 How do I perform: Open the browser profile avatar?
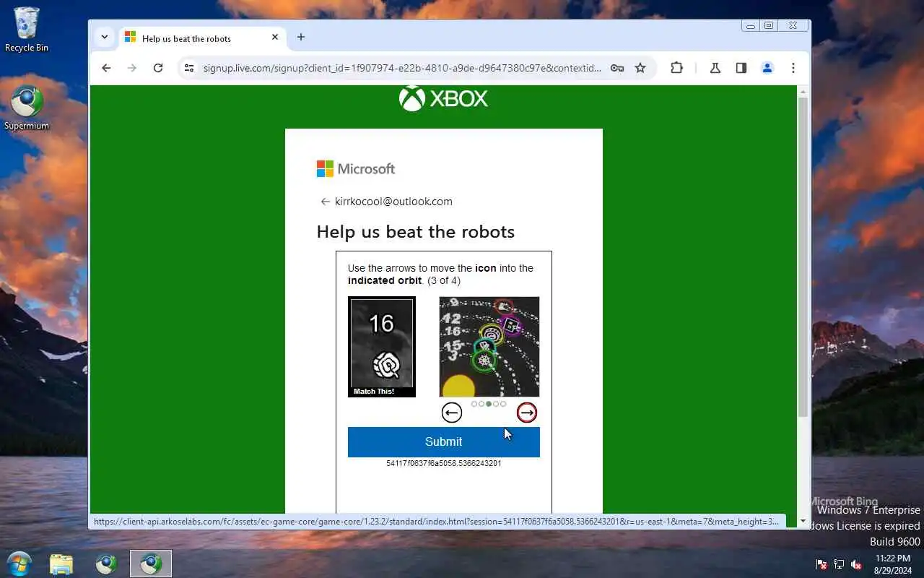pyautogui.click(x=767, y=68)
